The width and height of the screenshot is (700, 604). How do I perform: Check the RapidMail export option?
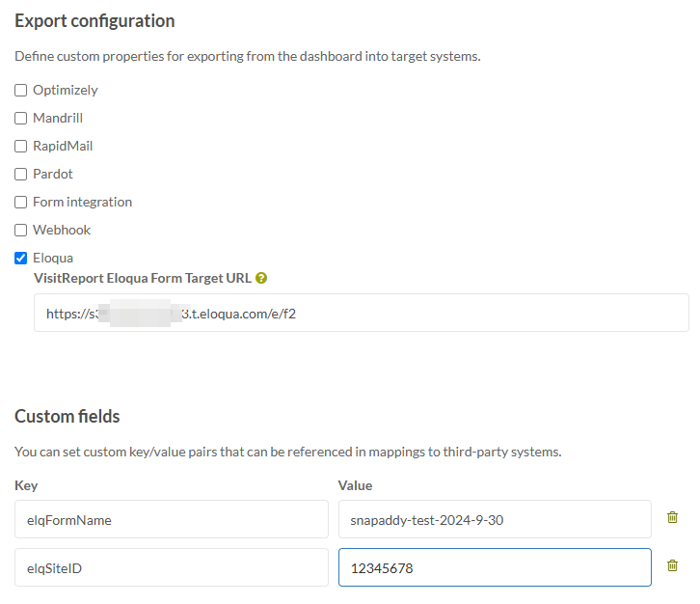click(20, 146)
